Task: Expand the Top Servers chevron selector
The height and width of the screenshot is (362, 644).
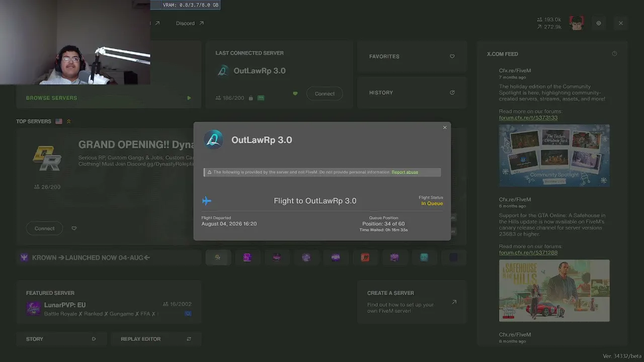Action: pyautogui.click(x=68, y=121)
